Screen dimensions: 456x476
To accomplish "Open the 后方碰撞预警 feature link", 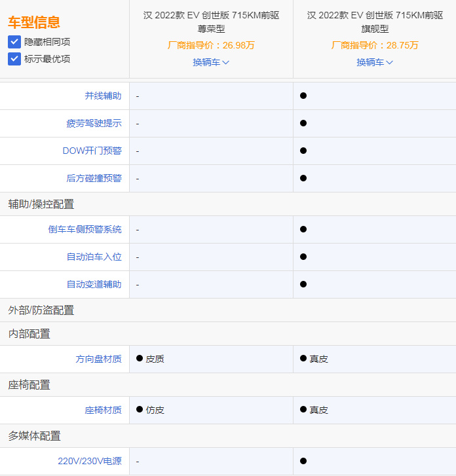I will tap(94, 178).
